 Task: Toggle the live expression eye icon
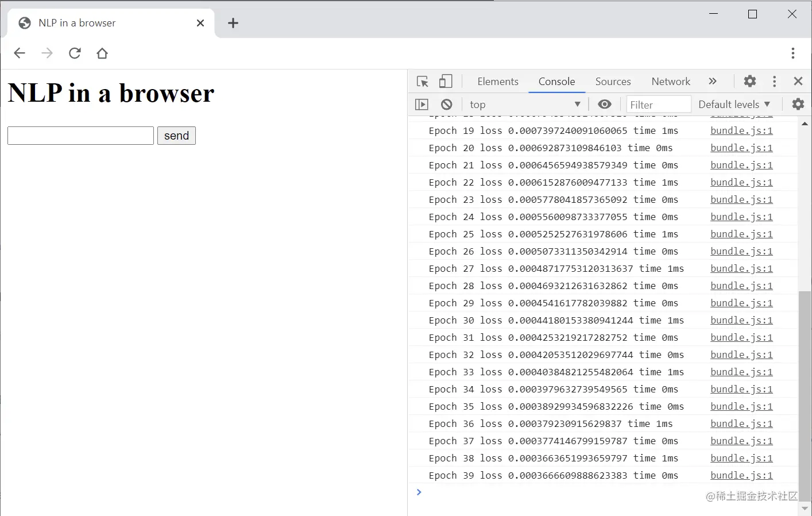click(604, 104)
